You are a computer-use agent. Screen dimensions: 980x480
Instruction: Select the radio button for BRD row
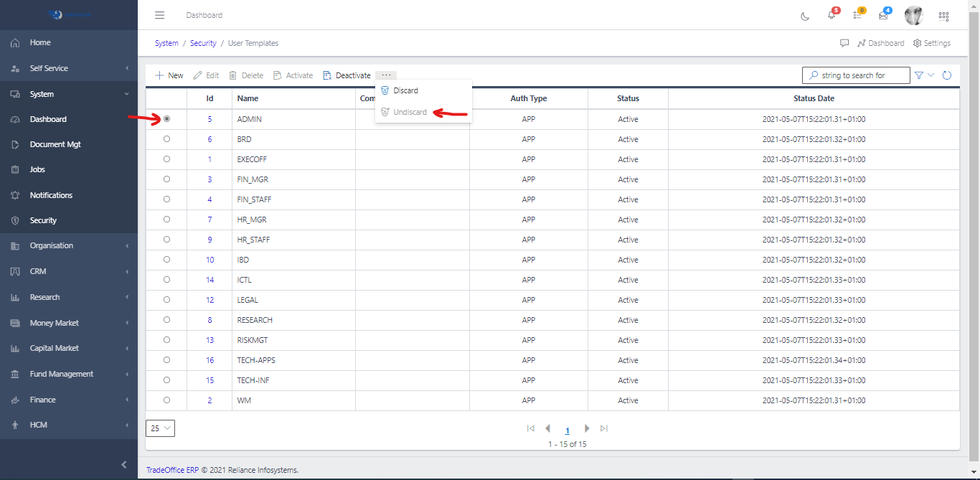point(166,139)
